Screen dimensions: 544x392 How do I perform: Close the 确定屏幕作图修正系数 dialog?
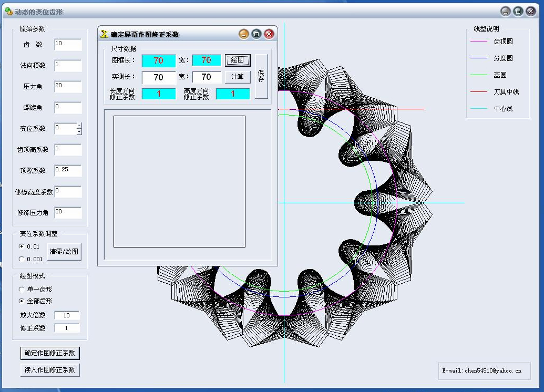(x=269, y=34)
